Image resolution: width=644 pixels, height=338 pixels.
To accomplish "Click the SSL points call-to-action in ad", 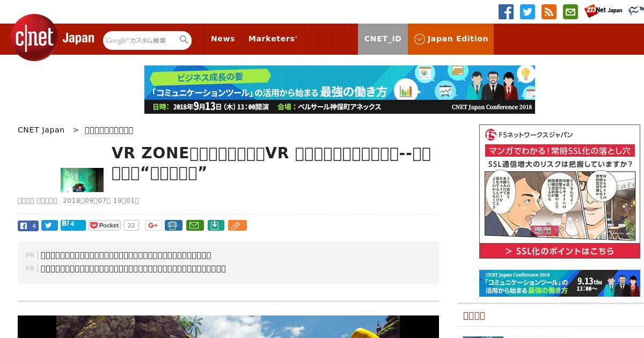I will 560,251.
